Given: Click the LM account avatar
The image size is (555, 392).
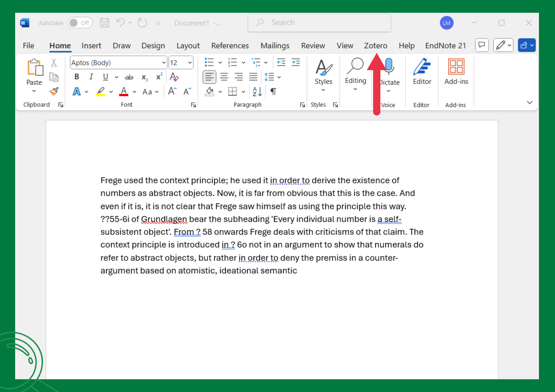Looking at the screenshot, I should (446, 23).
